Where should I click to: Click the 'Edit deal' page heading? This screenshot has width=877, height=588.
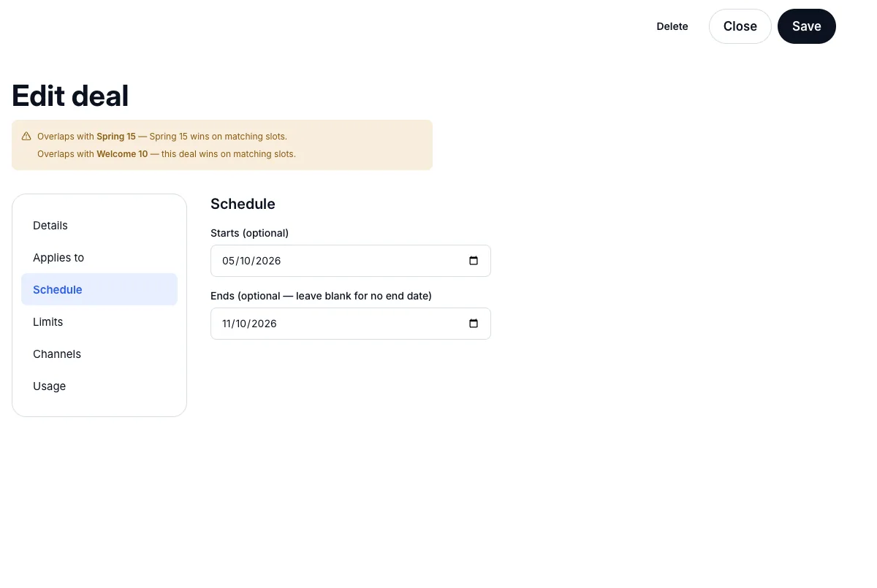click(70, 96)
